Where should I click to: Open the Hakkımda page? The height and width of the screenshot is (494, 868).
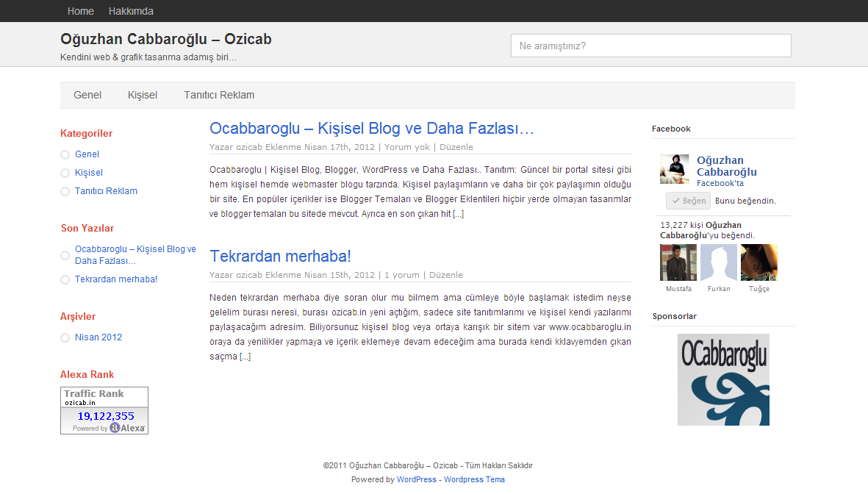131,11
